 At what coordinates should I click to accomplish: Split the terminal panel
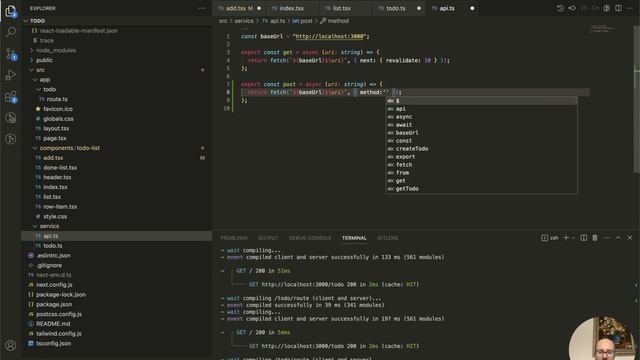(x=584, y=238)
